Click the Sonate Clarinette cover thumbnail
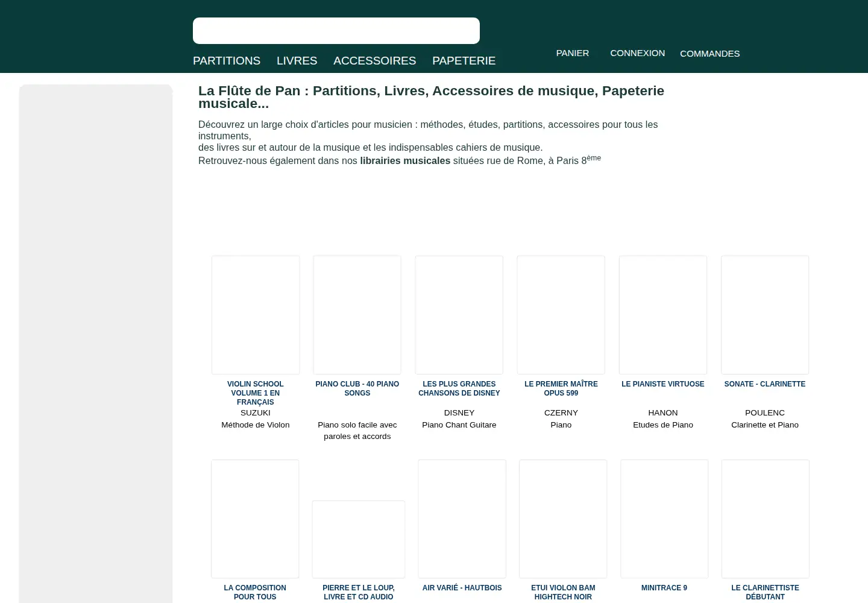Viewport: 868px width, 603px height. 765,315
